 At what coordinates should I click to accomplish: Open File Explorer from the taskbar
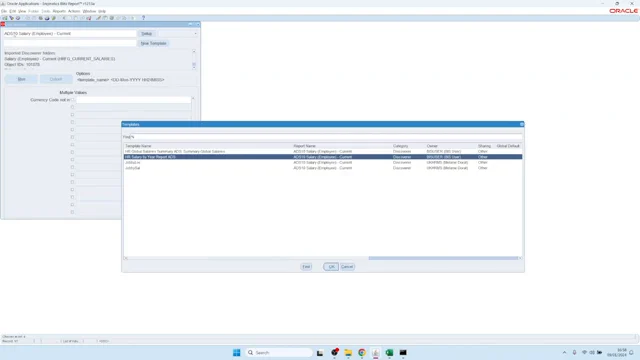[x=348, y=353]
